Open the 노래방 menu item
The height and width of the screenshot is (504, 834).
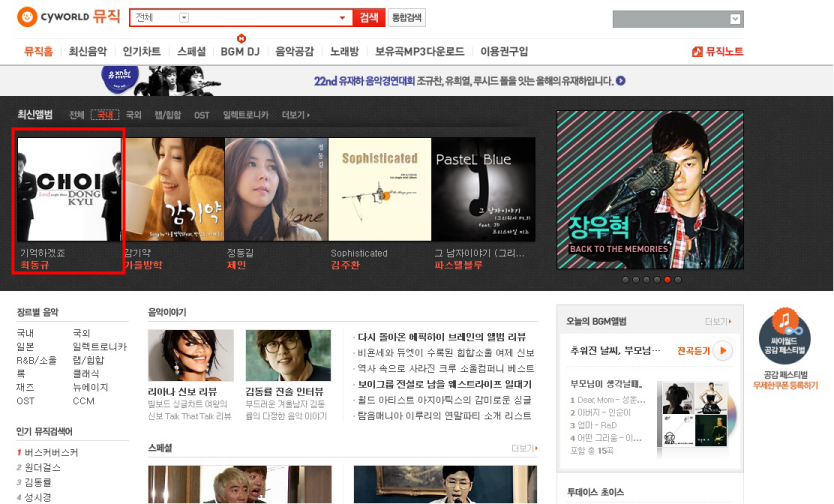coord(344,52)
